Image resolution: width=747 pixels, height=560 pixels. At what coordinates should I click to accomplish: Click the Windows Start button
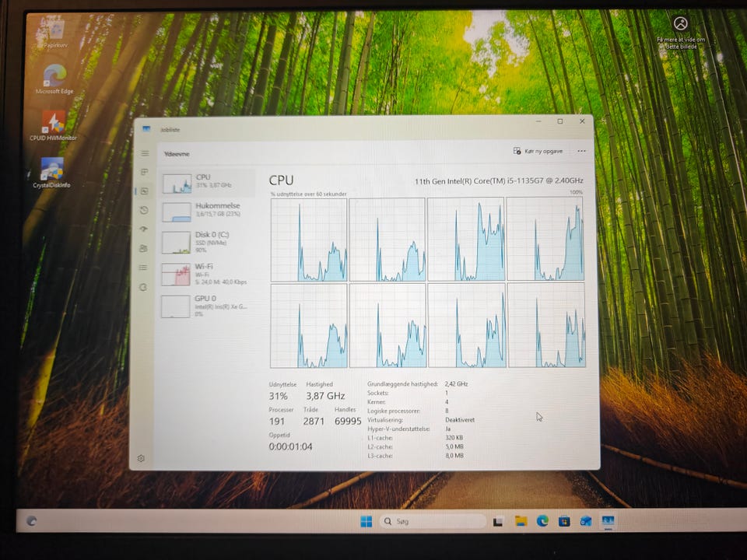[x=366, y=521]
